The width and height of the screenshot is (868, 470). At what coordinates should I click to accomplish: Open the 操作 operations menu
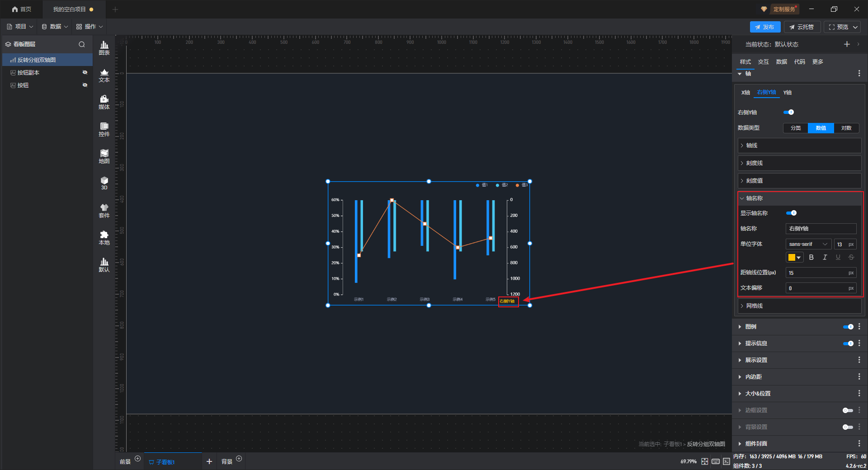tap(90, 27)
